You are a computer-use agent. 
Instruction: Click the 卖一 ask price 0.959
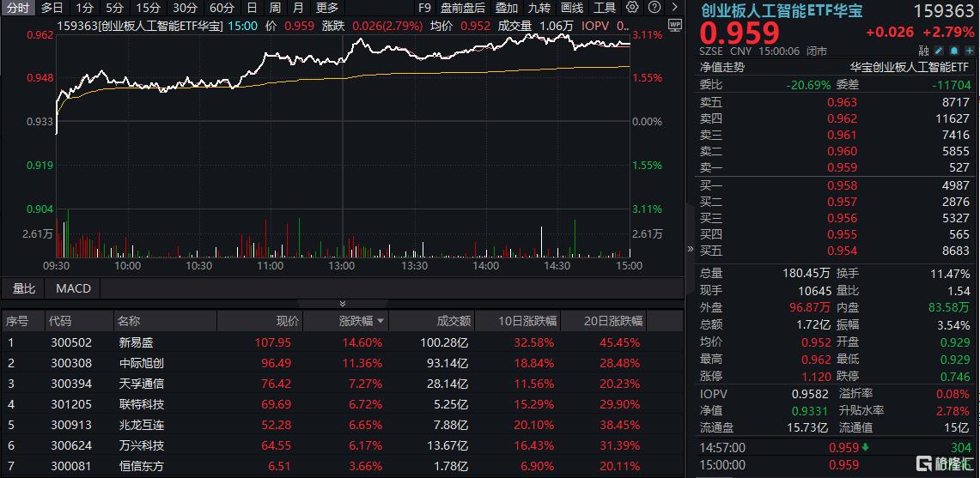click(x=842, y=167)
